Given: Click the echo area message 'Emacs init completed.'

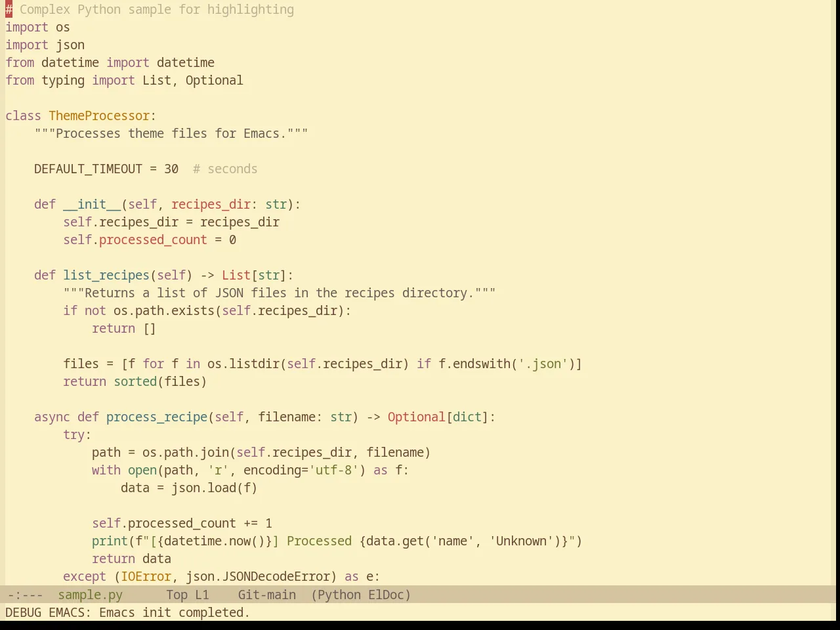Looking at the screenshot, I should 175,612.
